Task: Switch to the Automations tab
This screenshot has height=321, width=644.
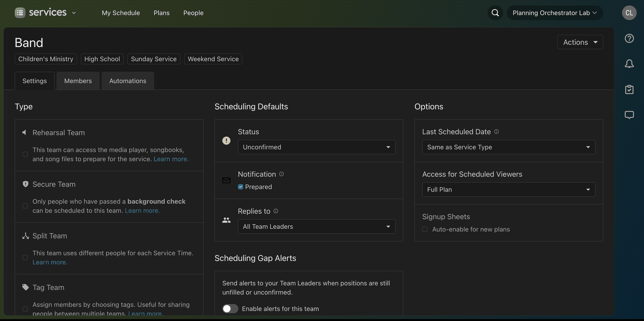Action: coord(128,81)
